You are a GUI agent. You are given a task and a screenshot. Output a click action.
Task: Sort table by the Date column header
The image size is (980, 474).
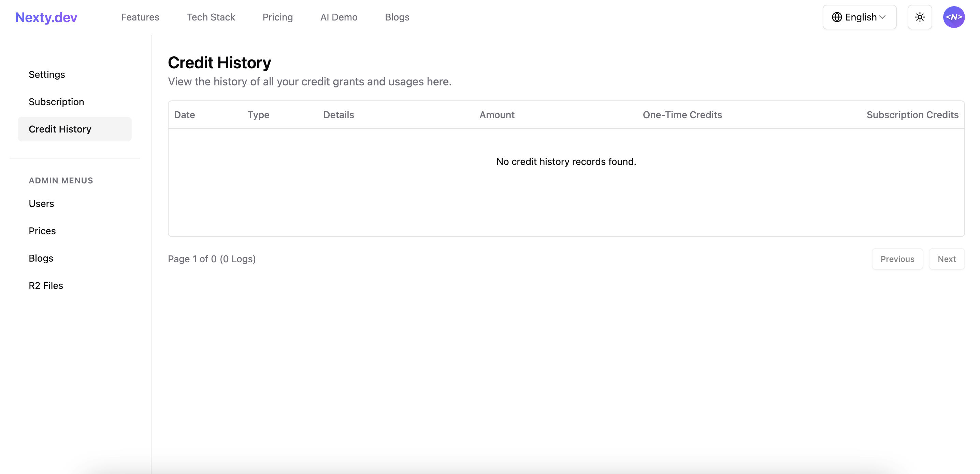[x=185, y=115]
